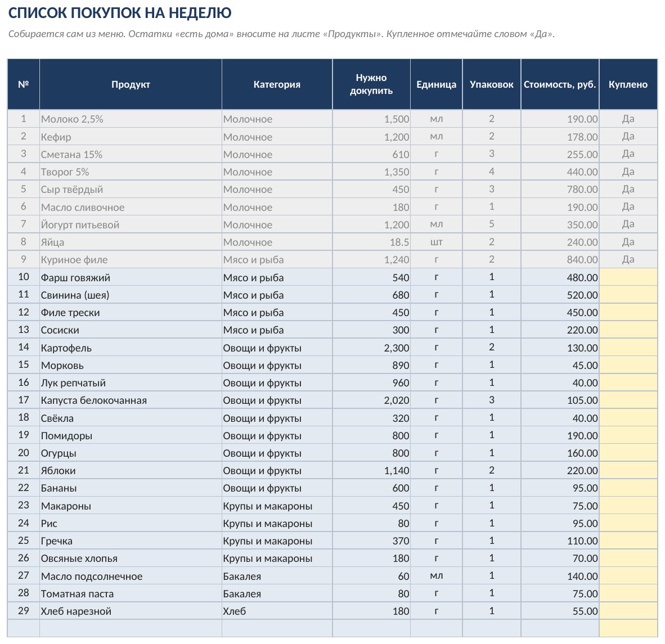665x644 pixels.
Task: Click the «Да» mark in the Яйца row
Action: click(x=628, y=242)
